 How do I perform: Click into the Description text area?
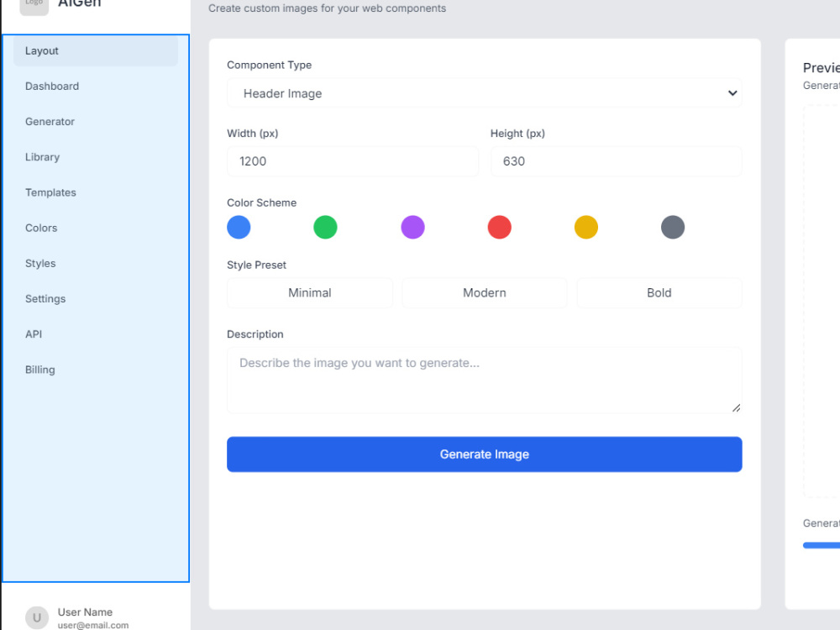[x=485, y=381]
